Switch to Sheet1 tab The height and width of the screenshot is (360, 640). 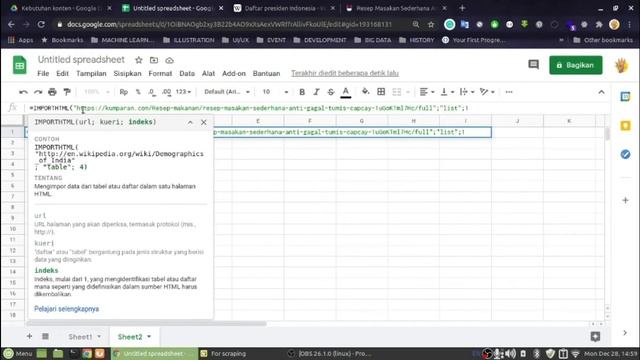point(80,337)
